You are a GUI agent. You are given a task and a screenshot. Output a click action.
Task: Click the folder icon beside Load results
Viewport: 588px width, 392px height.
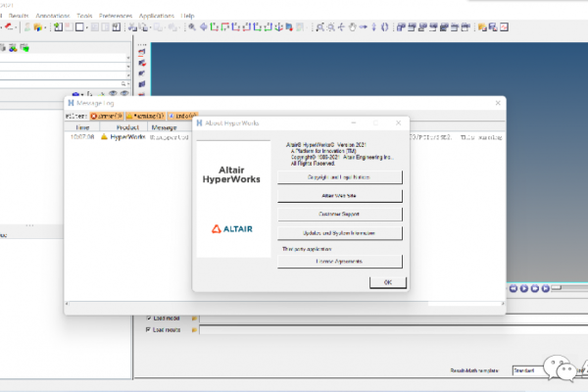[194, 330]
